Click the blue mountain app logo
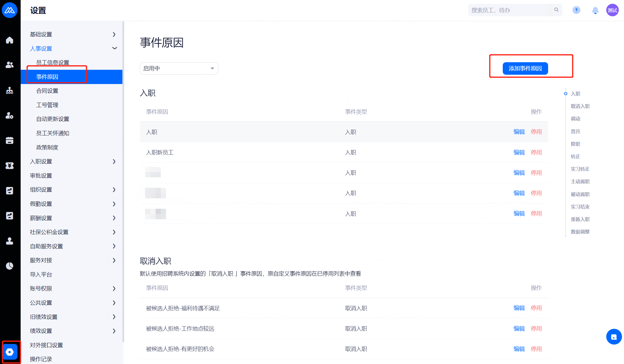Image resolution: width=624 pixels, height=364 pixels. click(x=10, y=10)
